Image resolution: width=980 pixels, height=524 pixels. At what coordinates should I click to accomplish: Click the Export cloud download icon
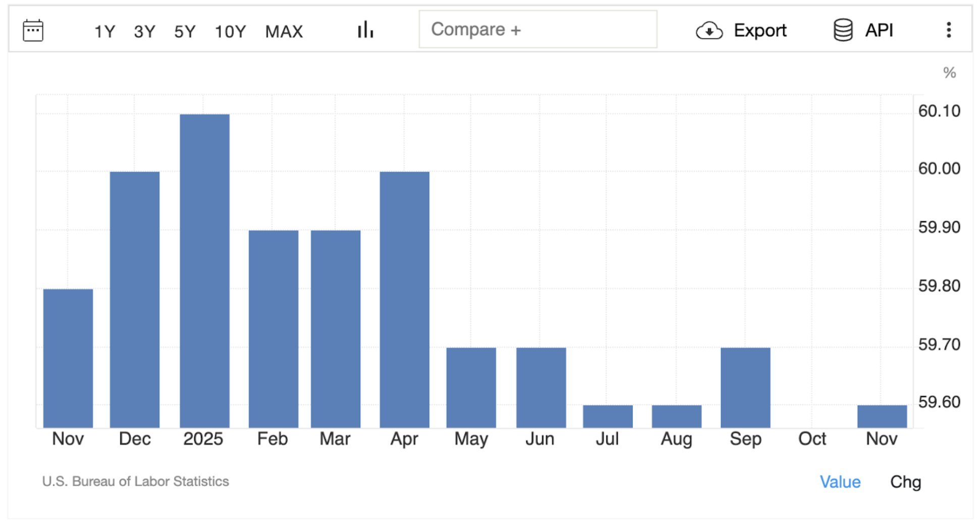point(709,31)
